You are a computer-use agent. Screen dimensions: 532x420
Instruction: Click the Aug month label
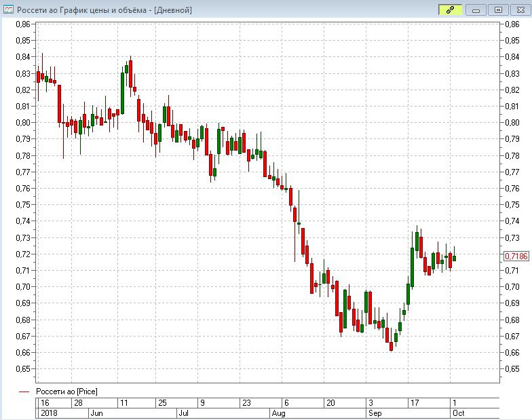click(278, 413)
